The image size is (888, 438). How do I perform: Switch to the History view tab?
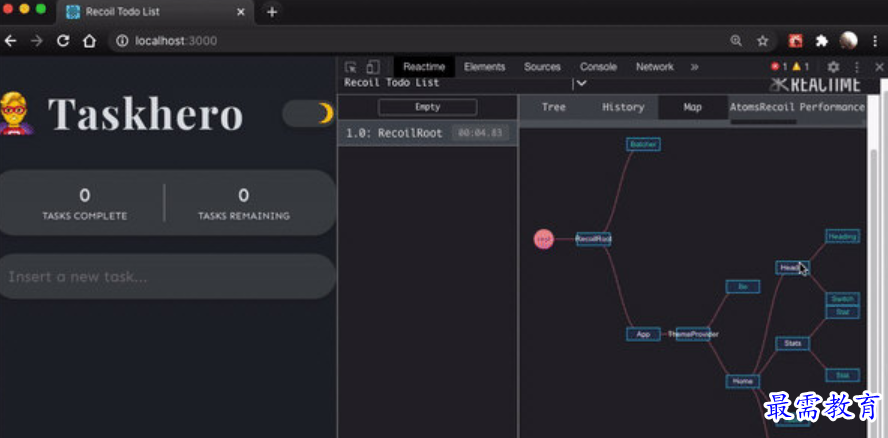623,107
